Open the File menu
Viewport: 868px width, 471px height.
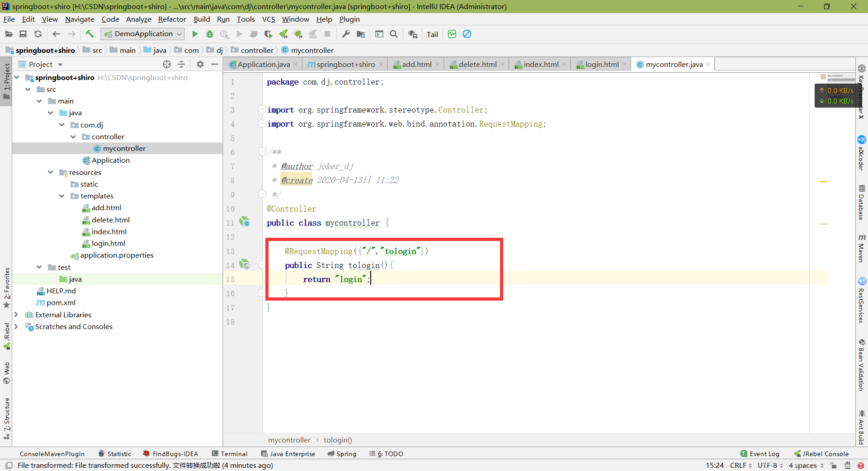9,19
